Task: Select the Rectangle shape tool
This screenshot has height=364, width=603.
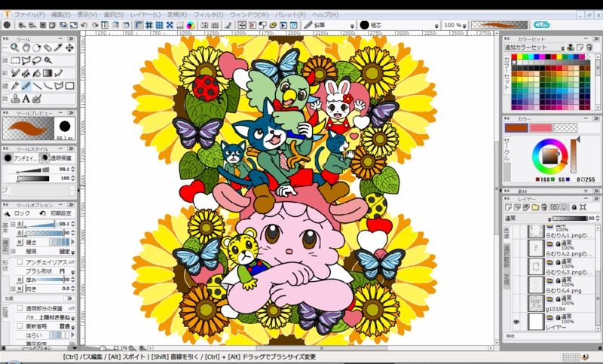Action: pyautogui.click(x=69, y=86)
